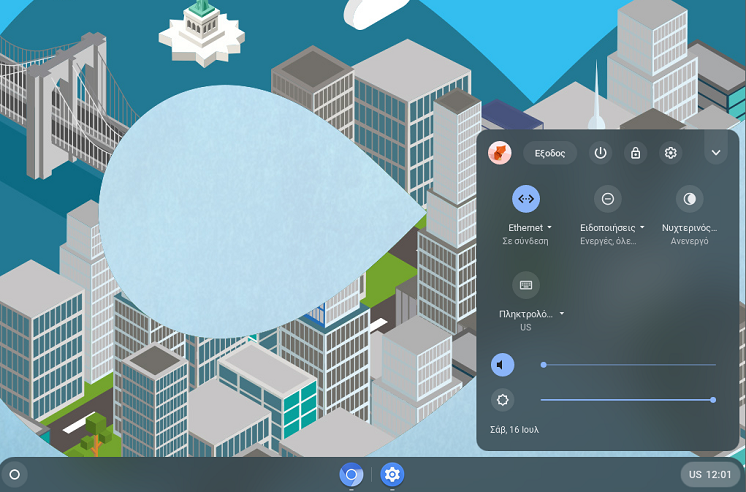Click the US keyboard layout sublabel
The height and width of the screenshot is (492, 746).
[x=525, y=327]
